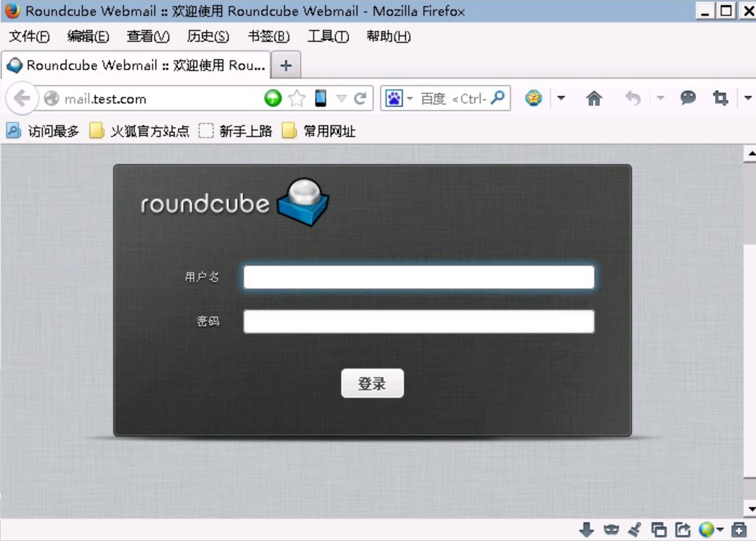Click the roundcube logo
Viewport: 756px width, 541px height.
pos(234,202)
